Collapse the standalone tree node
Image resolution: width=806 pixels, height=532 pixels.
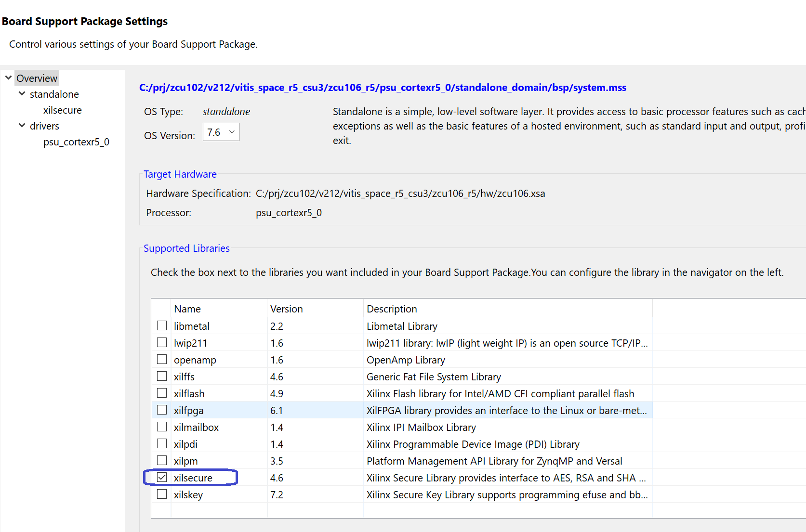(22, 94)
